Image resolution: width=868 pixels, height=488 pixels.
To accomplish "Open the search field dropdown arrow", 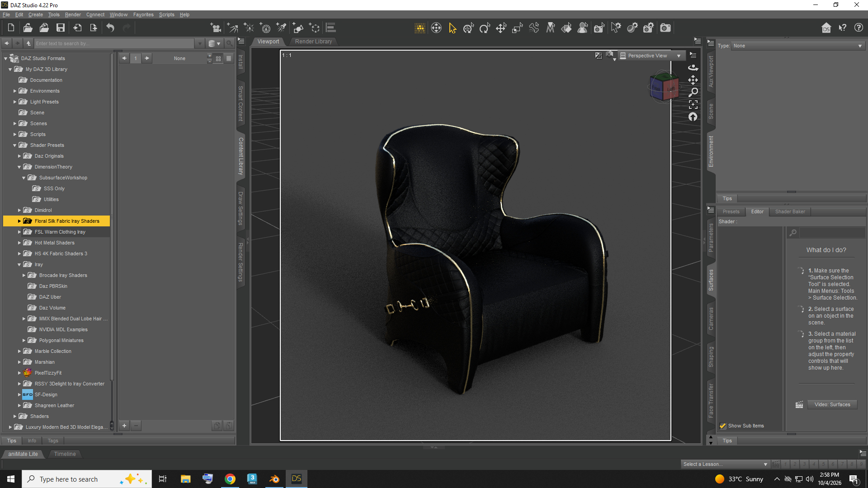I will pyautogui.click(x=199, y=43).
